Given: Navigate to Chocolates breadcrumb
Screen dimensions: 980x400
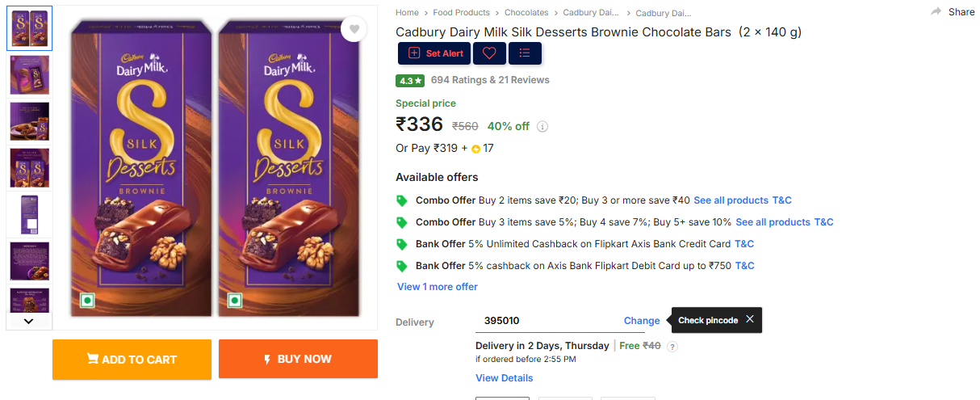Looking at the screenshot, I should 526,13.
